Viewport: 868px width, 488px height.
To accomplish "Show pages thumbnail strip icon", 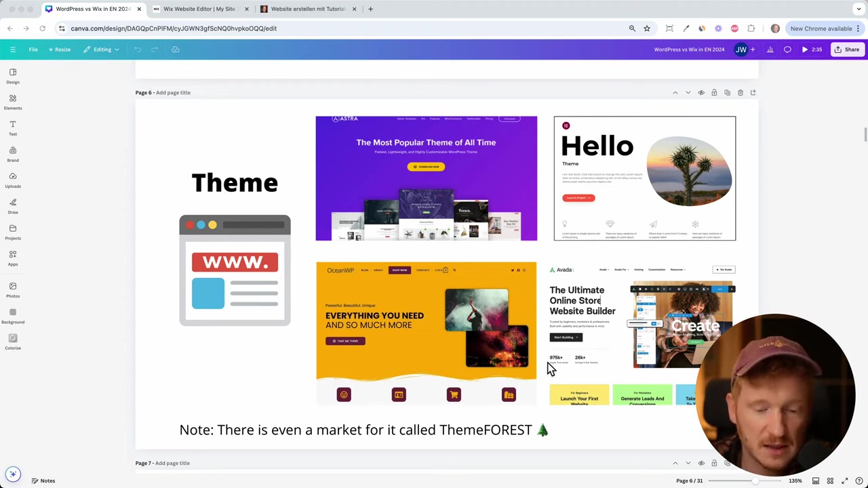I will [816, 481].
